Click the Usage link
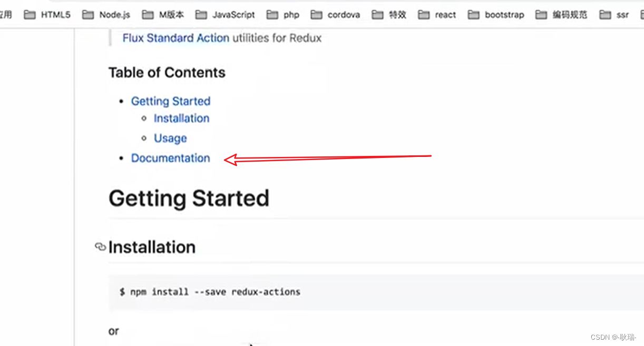The height and width of the screenshot is (346, 644). tap(170, 138)
